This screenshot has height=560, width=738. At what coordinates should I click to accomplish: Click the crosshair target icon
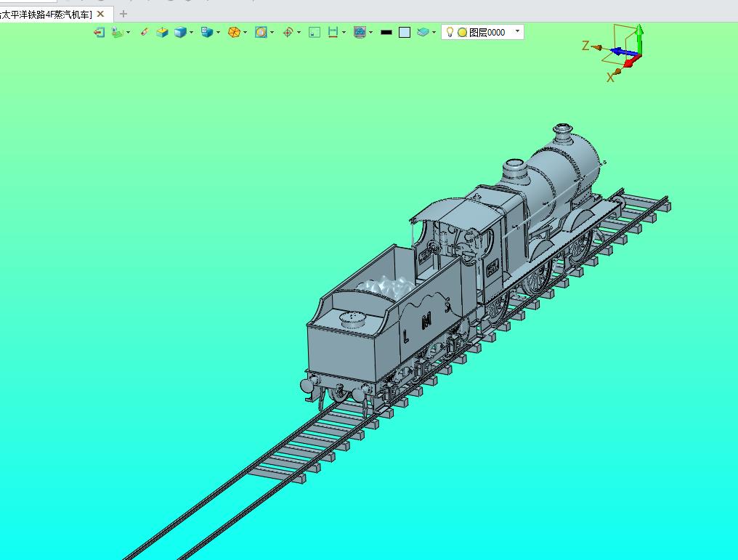288,32
